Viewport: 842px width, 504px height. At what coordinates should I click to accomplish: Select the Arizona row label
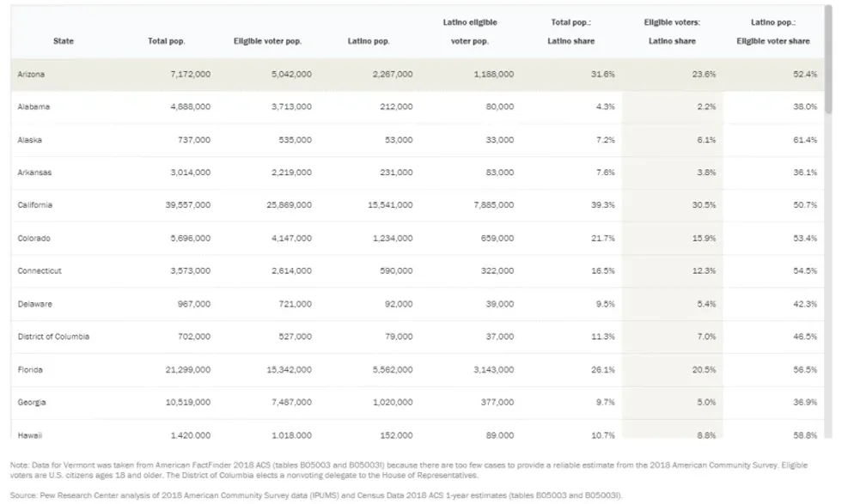(x=31, y=75)
